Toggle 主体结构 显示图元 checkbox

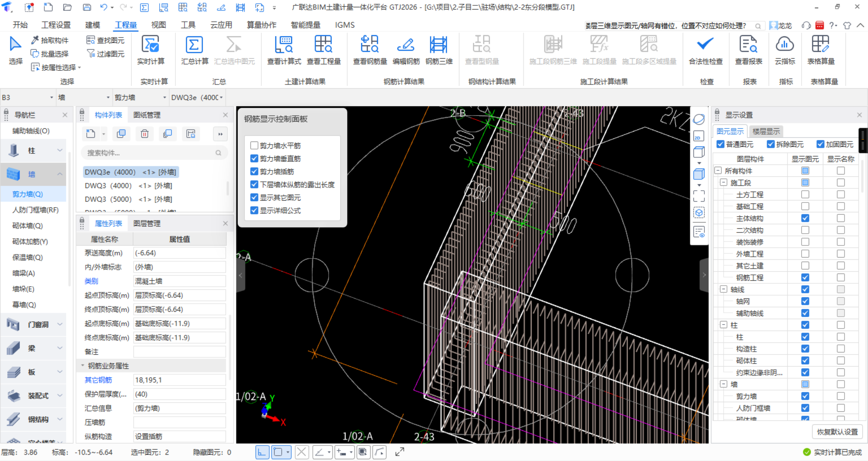point(805,218)
